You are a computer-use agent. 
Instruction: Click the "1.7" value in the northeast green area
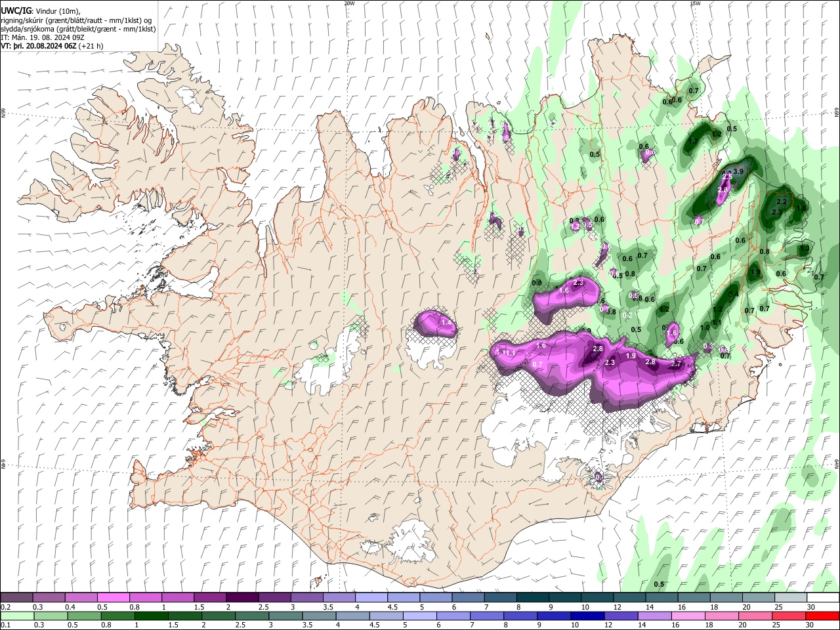(x=692, y=141)
